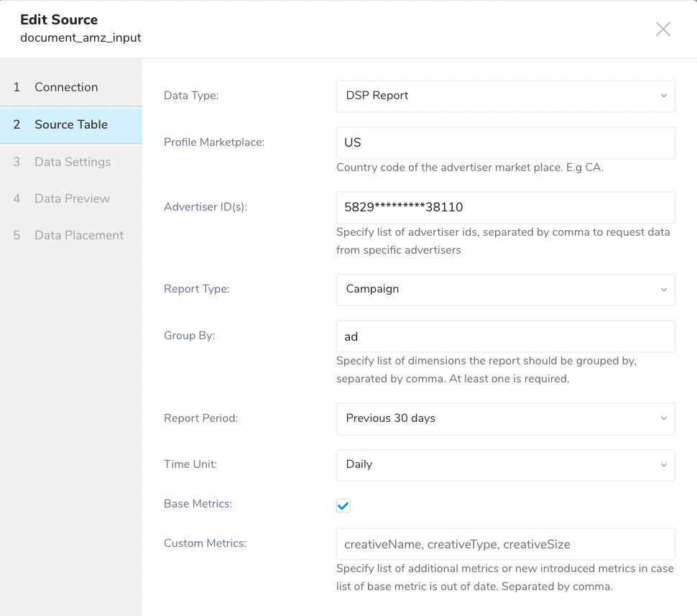Click the Base Metrics label text

198,504
